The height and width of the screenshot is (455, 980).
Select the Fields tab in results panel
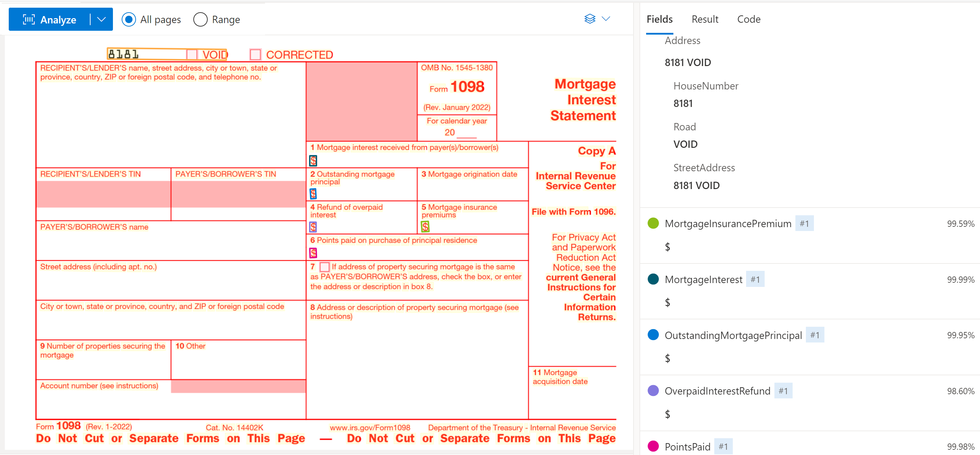(659, 19)
